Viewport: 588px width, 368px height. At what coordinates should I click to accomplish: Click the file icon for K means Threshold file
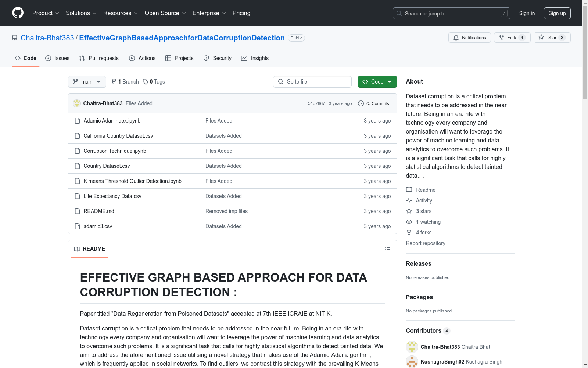(x=77, y=181)
